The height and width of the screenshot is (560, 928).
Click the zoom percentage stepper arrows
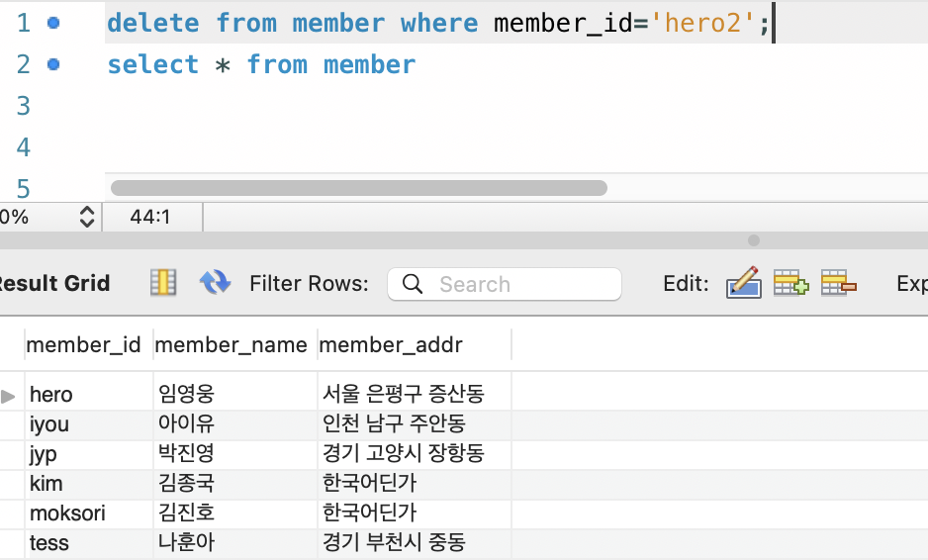click(x=87, y=217)
